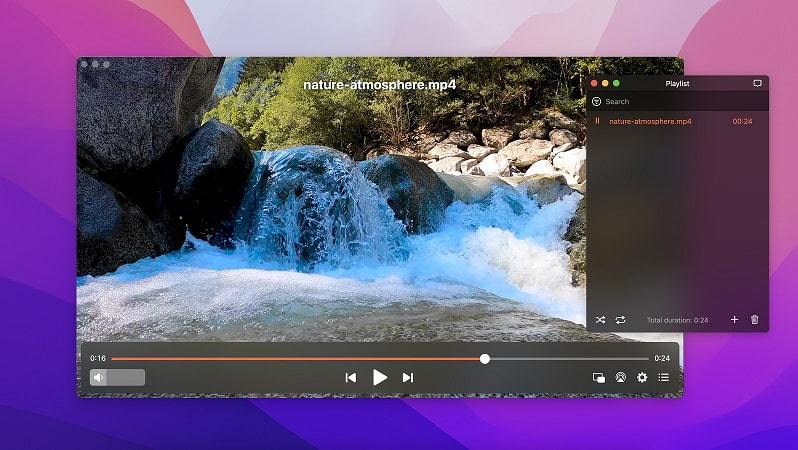The height and width of the screenshot is (450, 798).
Task: Click the 00:24 duration in playlist row
Action: click(x=742, y=121)
